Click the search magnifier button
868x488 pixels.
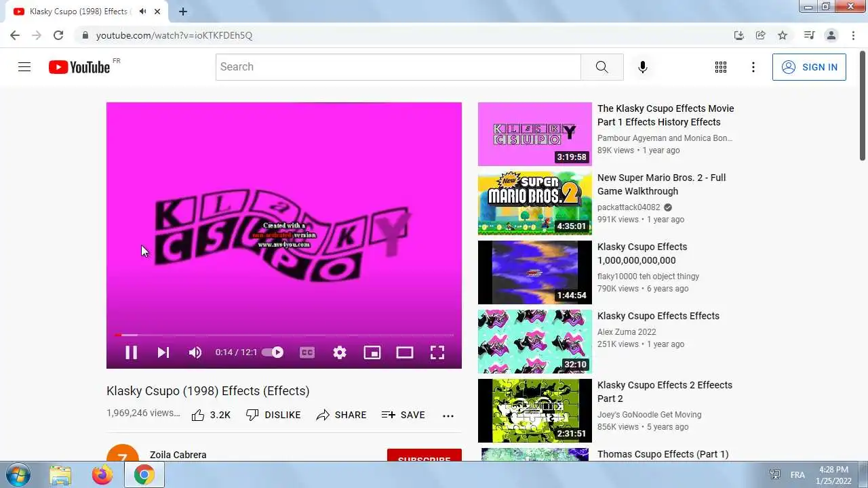[x=601, y=67]
